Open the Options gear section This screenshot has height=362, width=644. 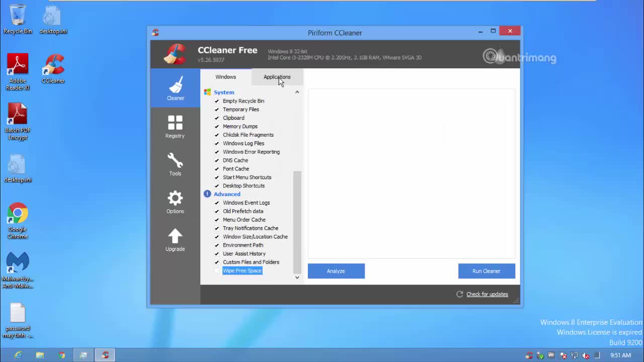click(175, 202)
